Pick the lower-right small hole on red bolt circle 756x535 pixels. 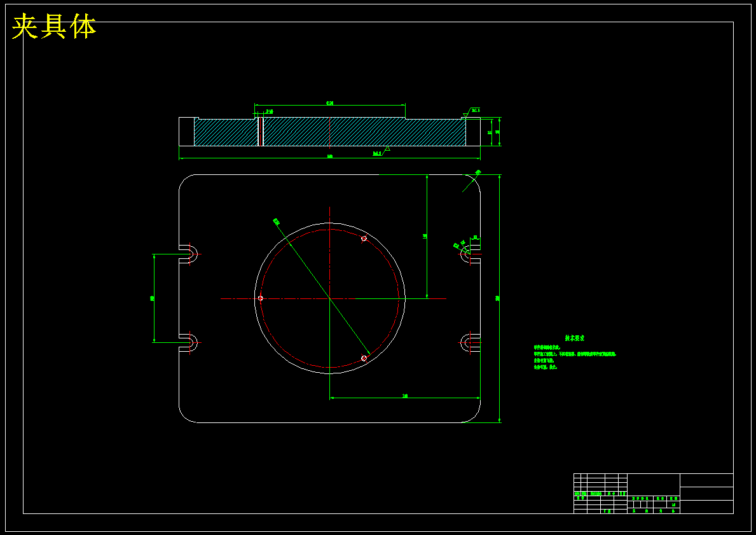364,358
